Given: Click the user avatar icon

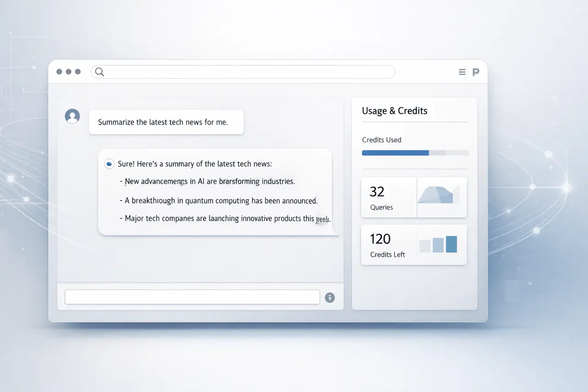Looking at the screenshot, I should (x=72, y=116).
